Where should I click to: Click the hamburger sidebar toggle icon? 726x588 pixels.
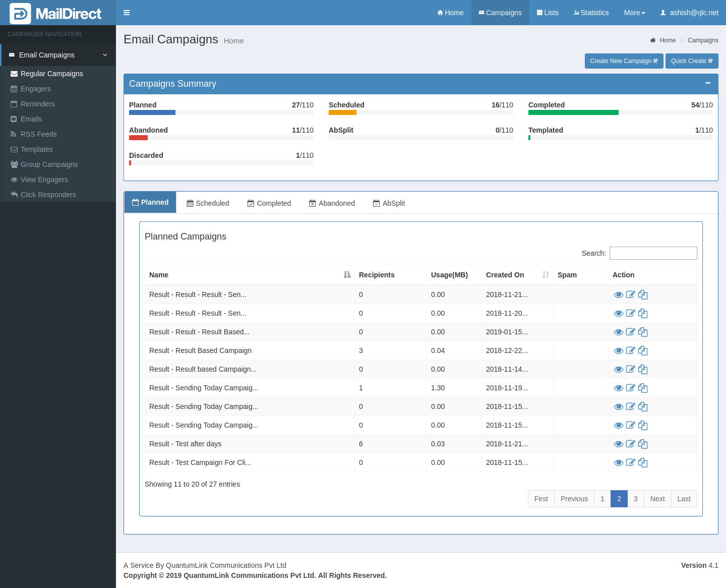click(127, 13)
